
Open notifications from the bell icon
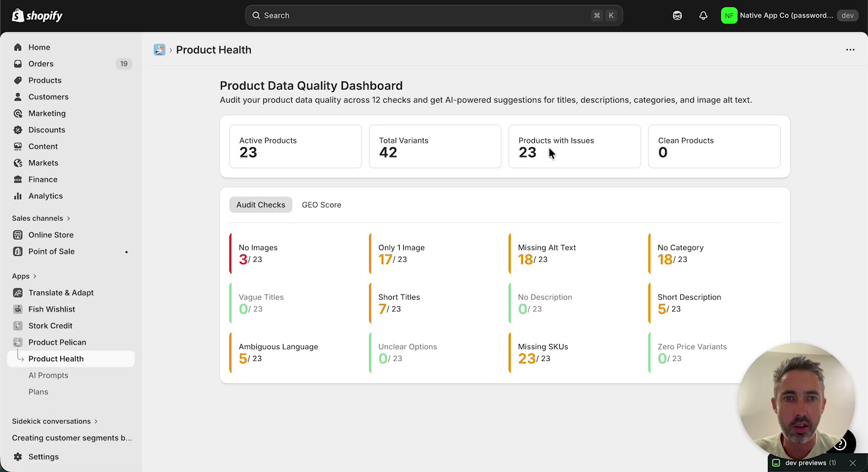tap(703, 15)
